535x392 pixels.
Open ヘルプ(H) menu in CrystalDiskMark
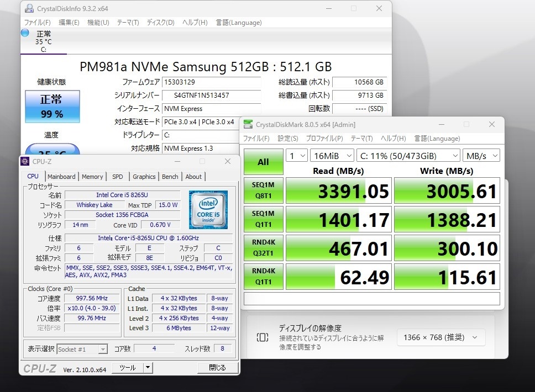pos(394,139)
